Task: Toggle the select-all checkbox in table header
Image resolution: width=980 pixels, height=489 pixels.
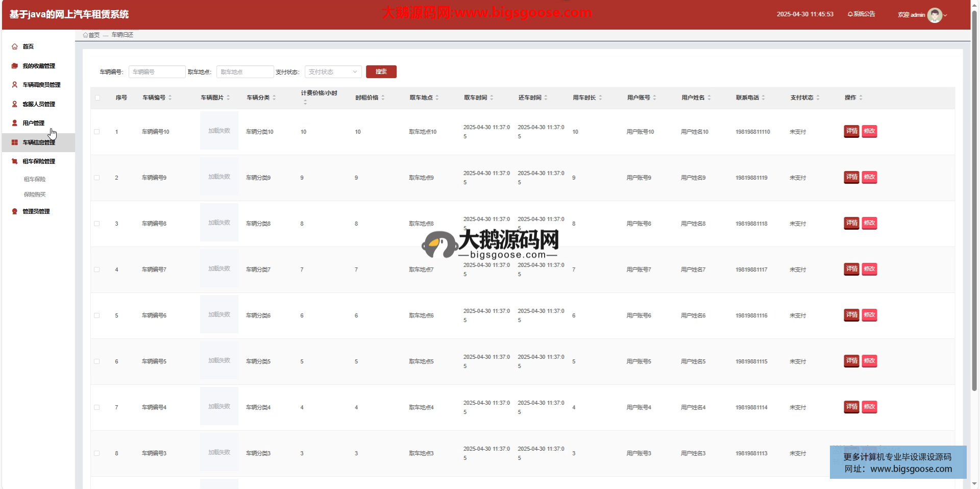Action: 97,97
